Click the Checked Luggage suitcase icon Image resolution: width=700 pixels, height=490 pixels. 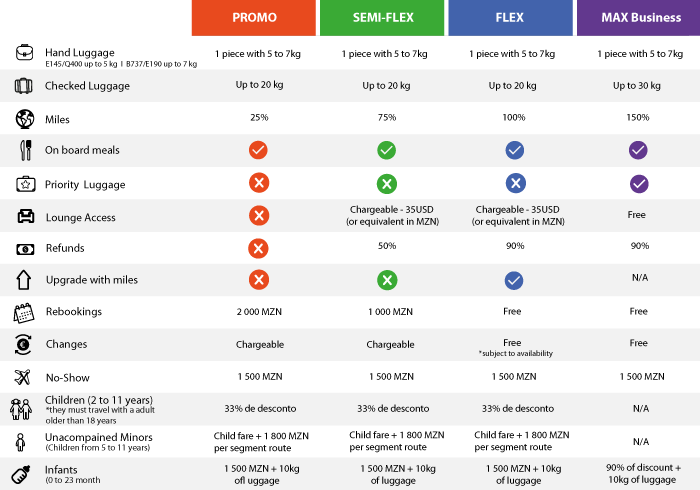23,86
